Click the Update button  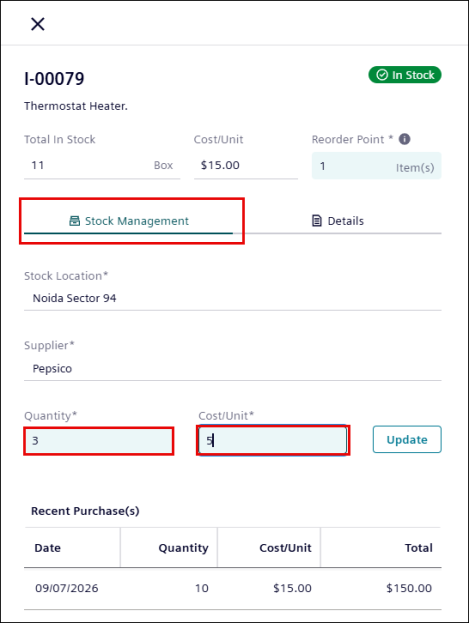tap(407, 439)
